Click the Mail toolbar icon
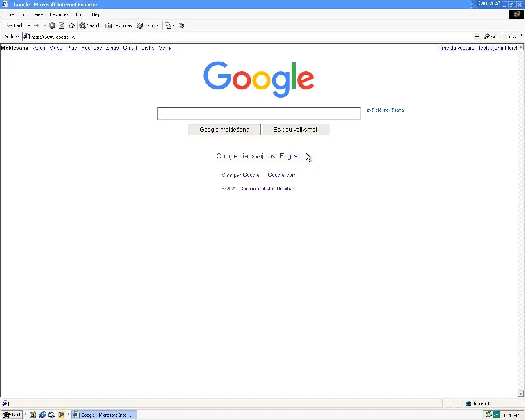The width and height of the screenshot is (525, 420). (168, 25)
